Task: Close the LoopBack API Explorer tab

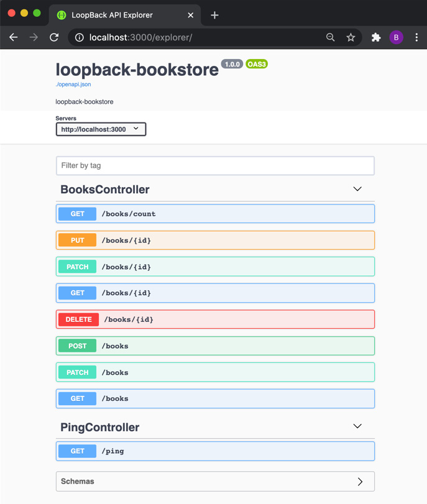Action: [191, 15]
